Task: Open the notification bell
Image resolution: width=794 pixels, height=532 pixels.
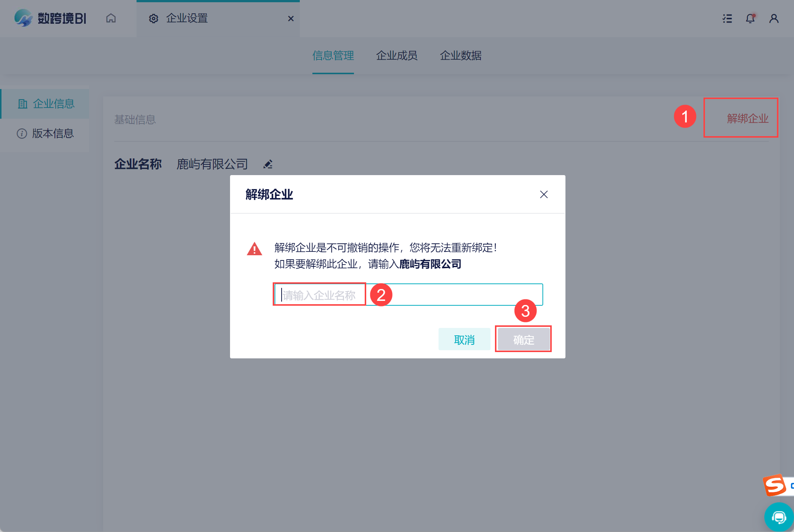Action: [x=750, y=19]
